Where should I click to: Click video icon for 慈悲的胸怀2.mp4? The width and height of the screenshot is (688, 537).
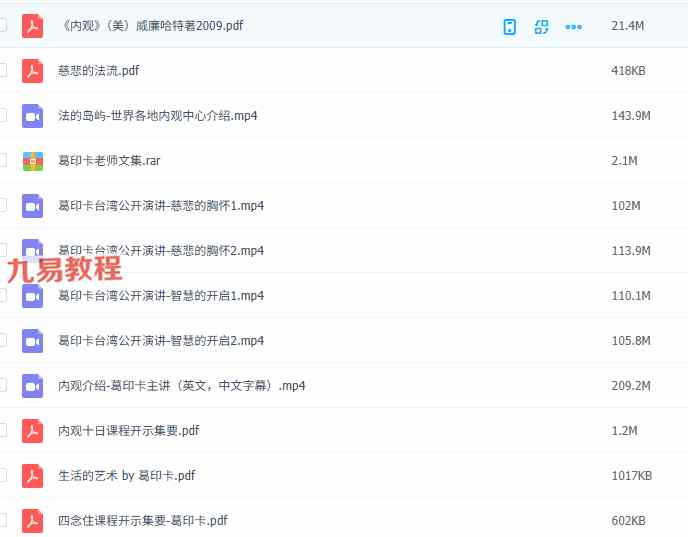click(33, 249)
